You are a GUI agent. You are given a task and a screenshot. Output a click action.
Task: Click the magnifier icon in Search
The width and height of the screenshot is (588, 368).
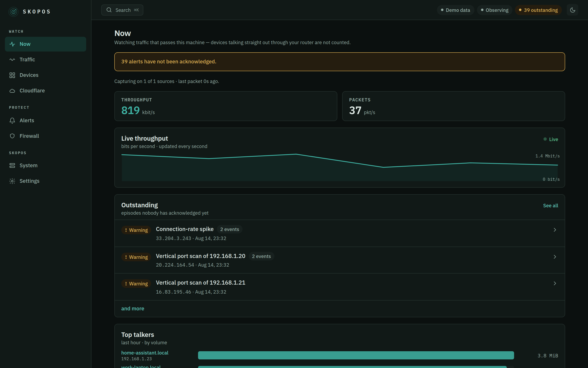(109, 10)
